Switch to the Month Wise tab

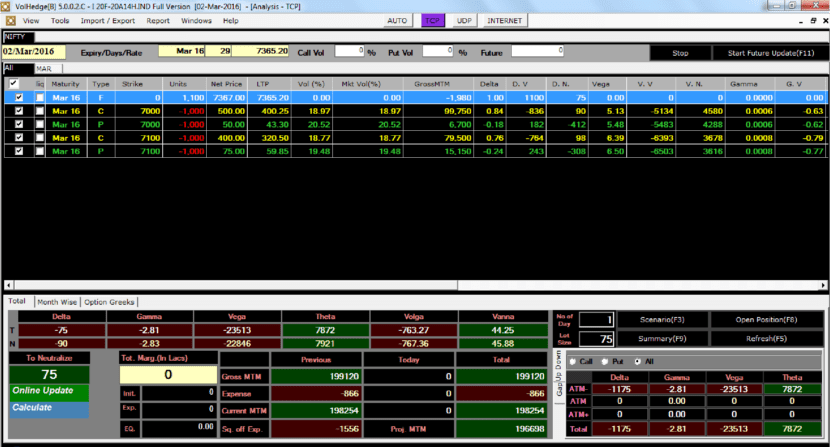click(x=57, y=302)
